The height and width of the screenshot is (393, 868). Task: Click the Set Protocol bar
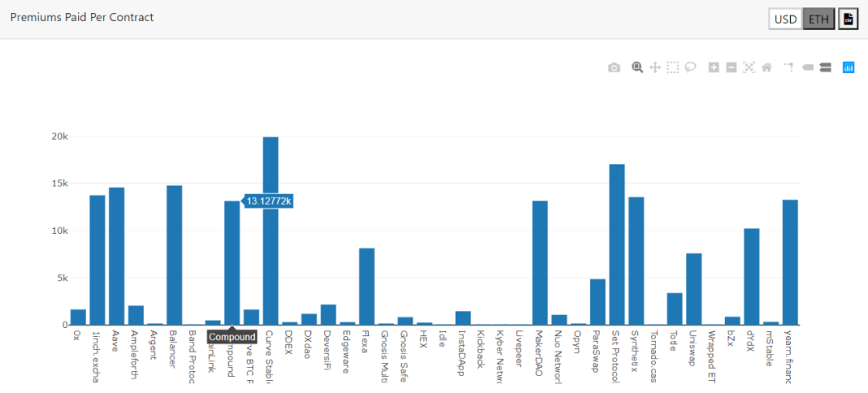[617, 244]
